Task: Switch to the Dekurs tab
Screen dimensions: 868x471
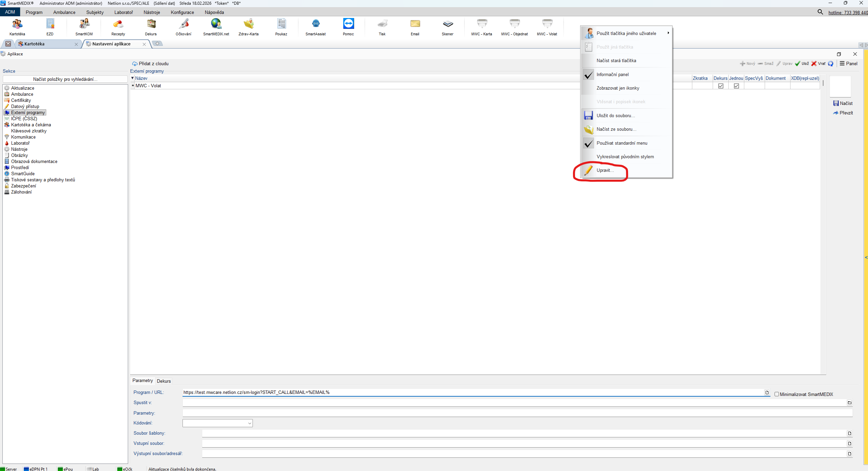Action: coord(164,381)
